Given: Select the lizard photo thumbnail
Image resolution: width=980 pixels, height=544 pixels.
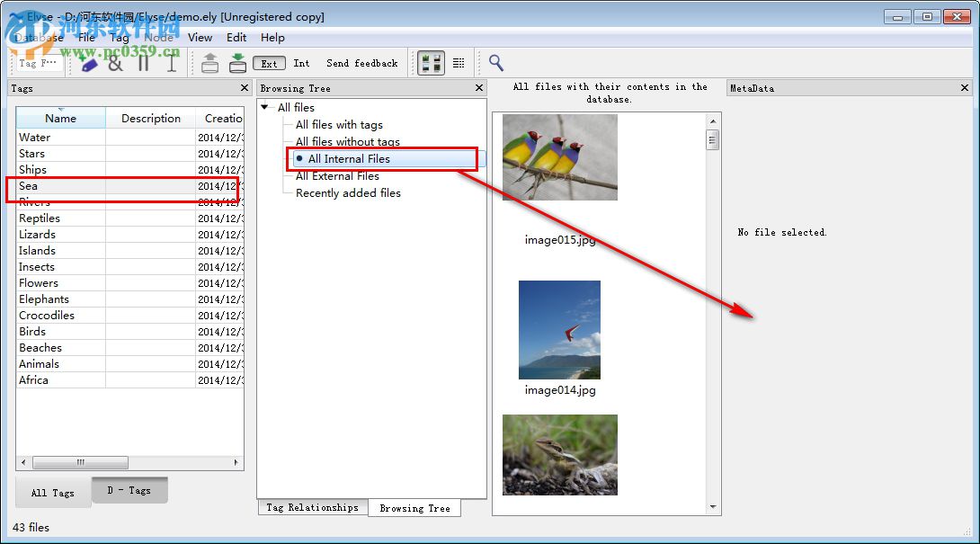Looking at the screenshot, I should coord(560,455).
